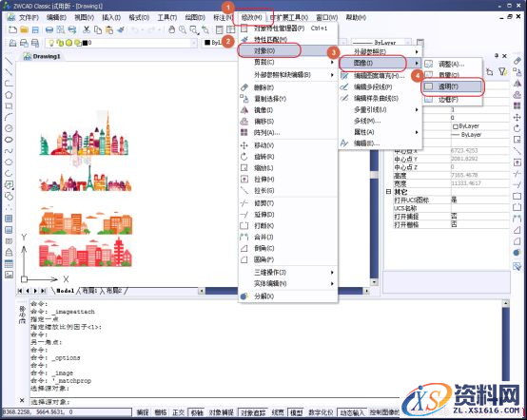Screen dimensions: 527x420
Task: Open the 视图(V) menu
Action: (84, 17)
